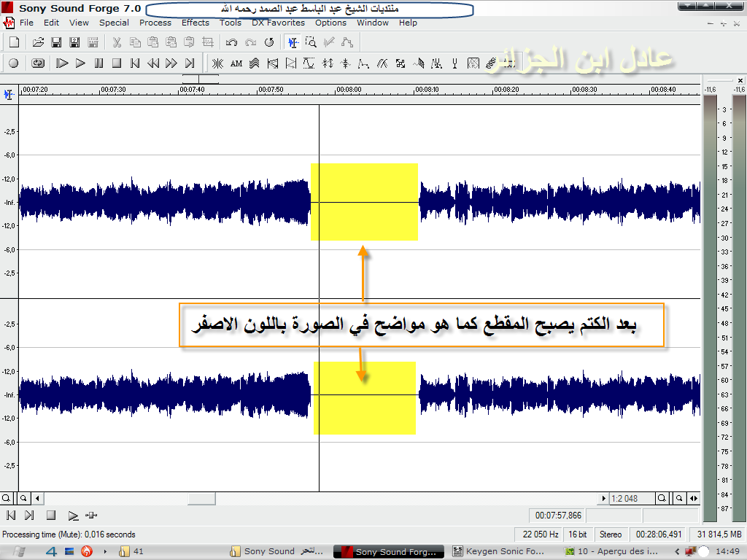
Task: Click the Rewind button
Action: pyautogui.click(x=153, y=63)
